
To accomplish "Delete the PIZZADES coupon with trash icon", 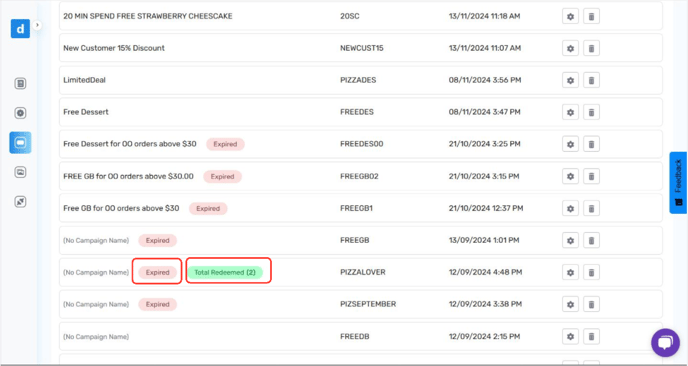I will pos(591,80).
